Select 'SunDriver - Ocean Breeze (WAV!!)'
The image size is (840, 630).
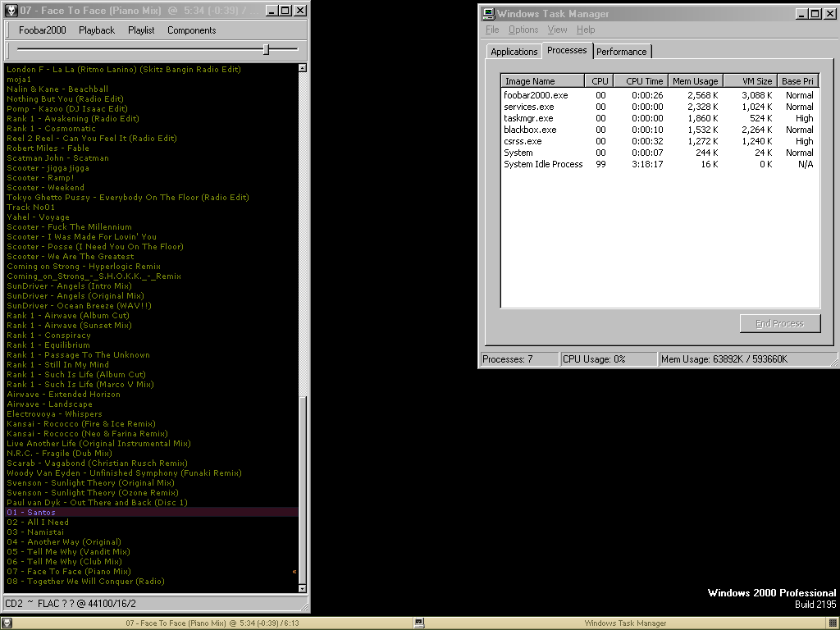pyautogui.click(x=152, y=306)
